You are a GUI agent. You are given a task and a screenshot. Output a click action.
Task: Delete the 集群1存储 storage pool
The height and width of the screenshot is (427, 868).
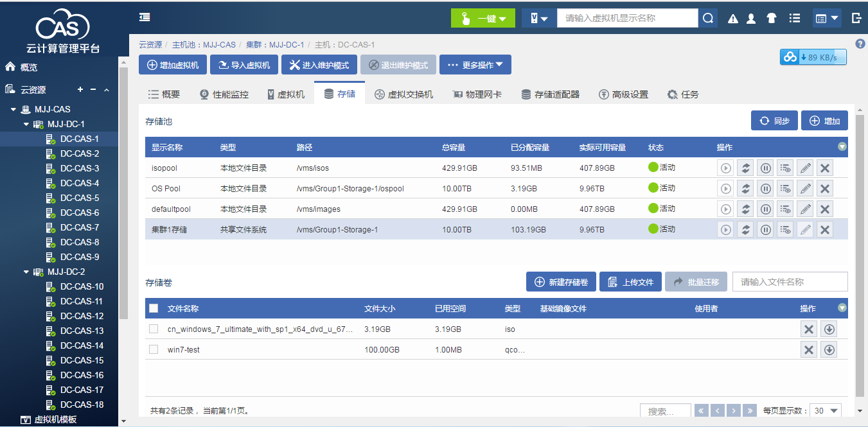tap(825, 230)
